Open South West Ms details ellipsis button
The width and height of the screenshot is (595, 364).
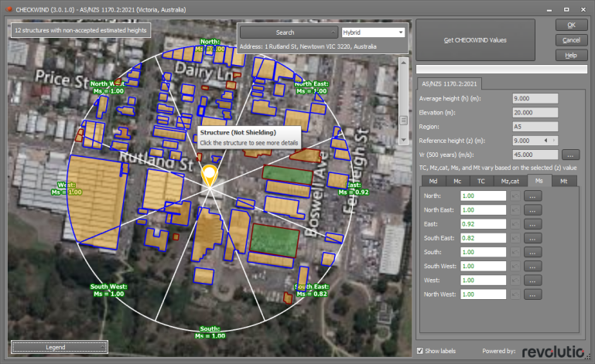pos(532,266)
